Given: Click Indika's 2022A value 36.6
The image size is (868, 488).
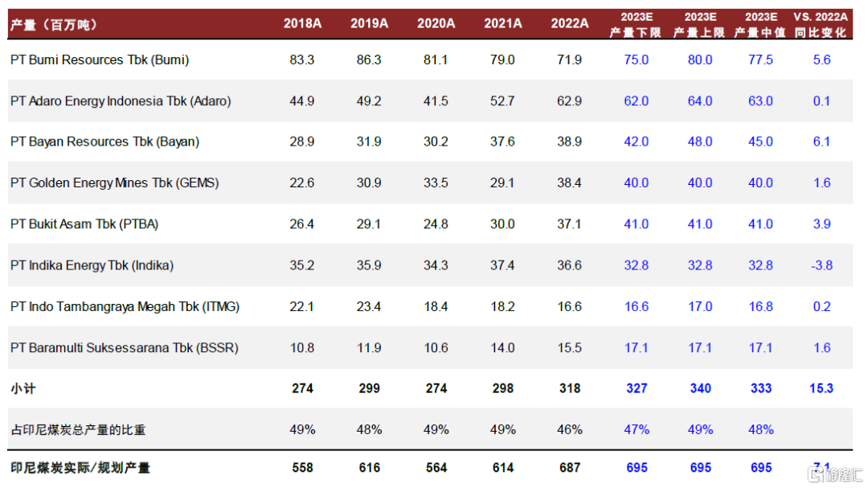Looking at the screenshot, I should pyautogui.click(x=569, y=265).
